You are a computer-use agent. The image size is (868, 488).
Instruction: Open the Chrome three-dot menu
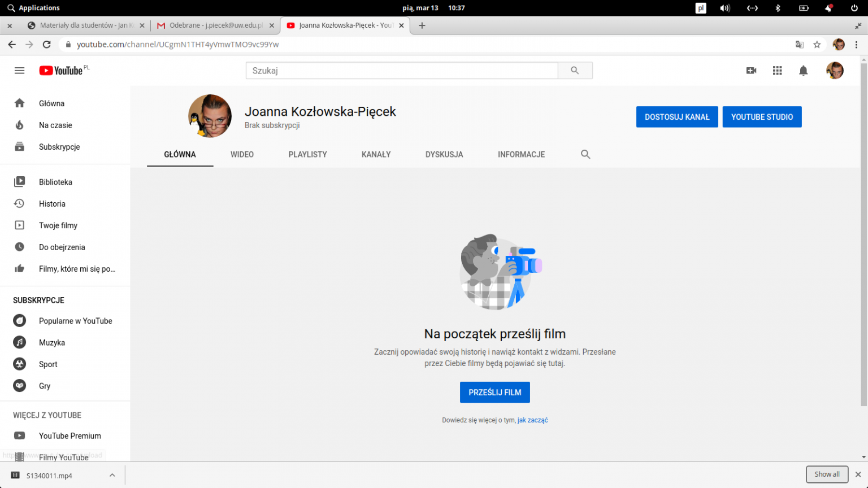tap(857, 45)
